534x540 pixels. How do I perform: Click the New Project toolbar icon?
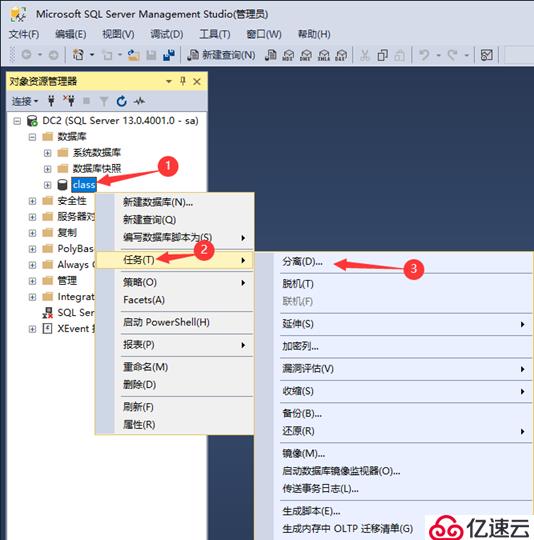78,55
